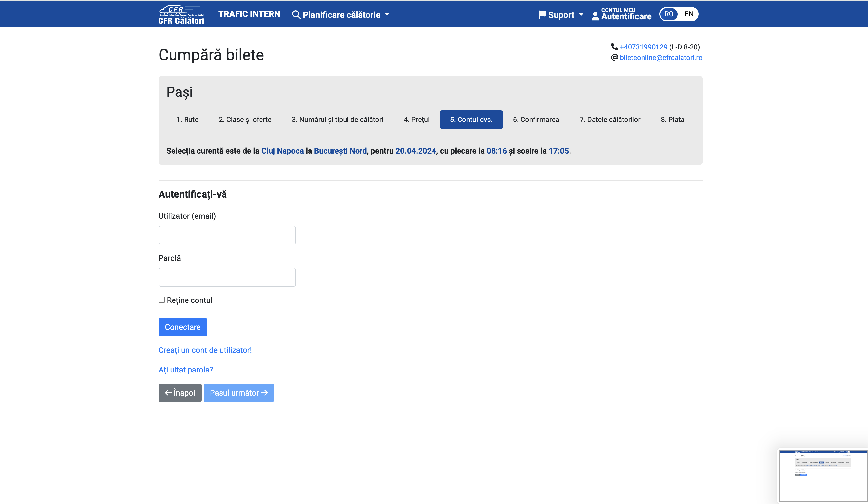868x504 pixels.
Task: Click the Cumpără bilete heading
Action: pos(211,55)
